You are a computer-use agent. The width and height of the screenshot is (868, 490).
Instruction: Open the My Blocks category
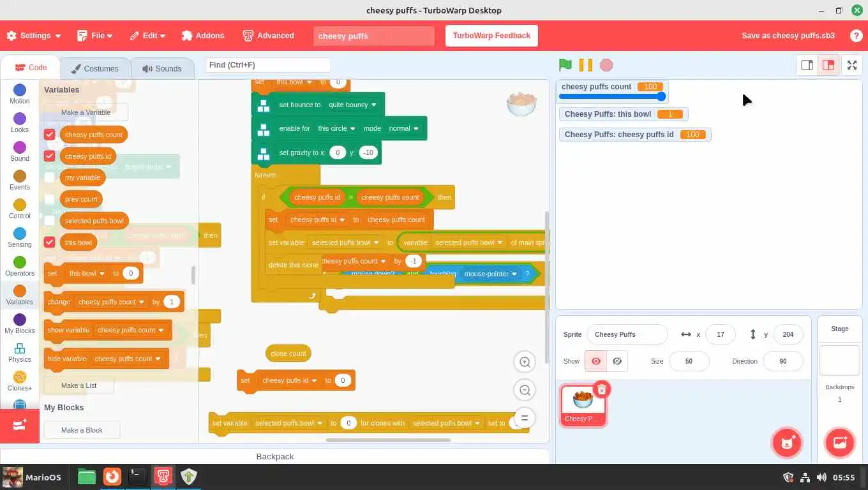click(20, 324)
